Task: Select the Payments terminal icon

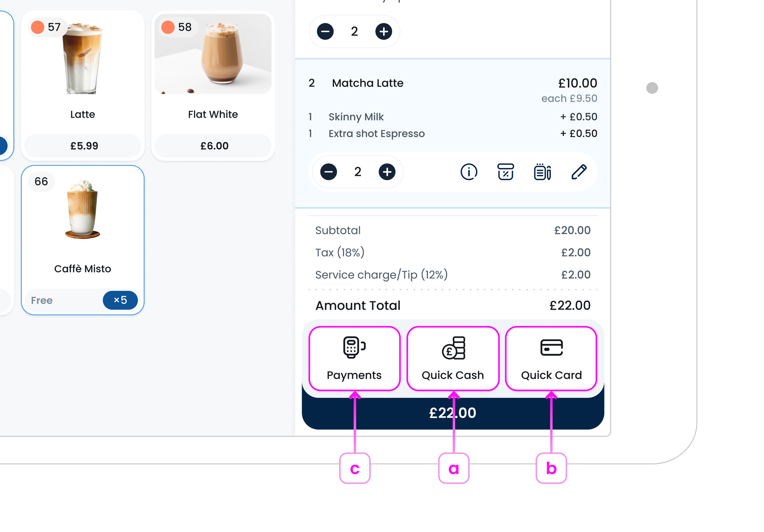Action: (x=354, y=347)
